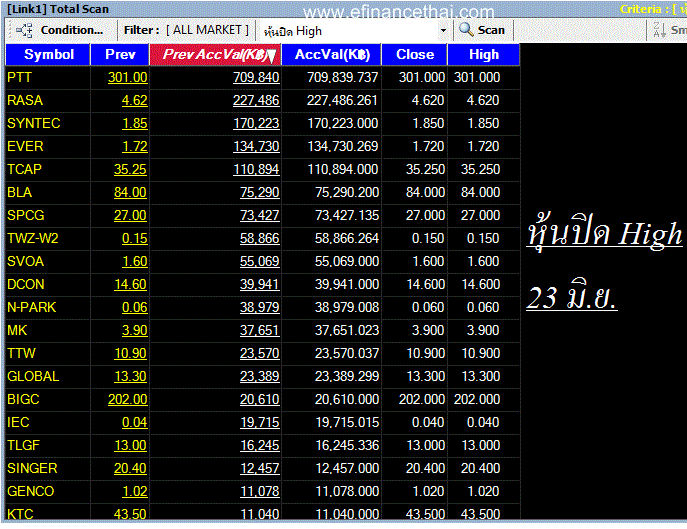Sort by AccVal(K฿) column header

point(331,54)
